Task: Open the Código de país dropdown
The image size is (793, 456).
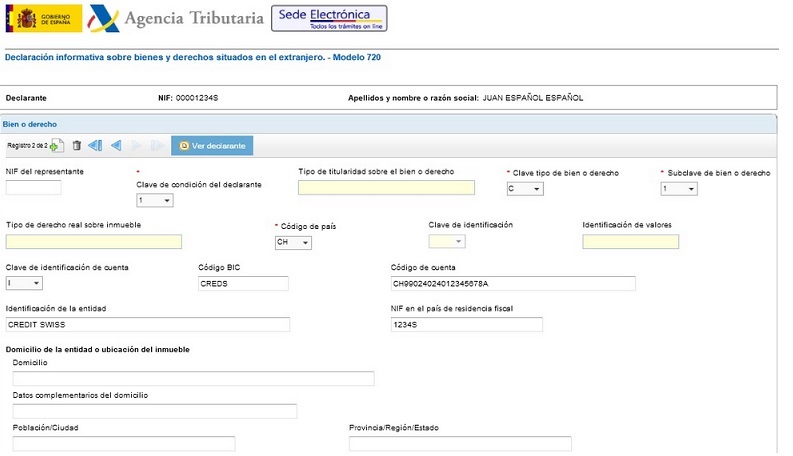Action: (294, 242)
